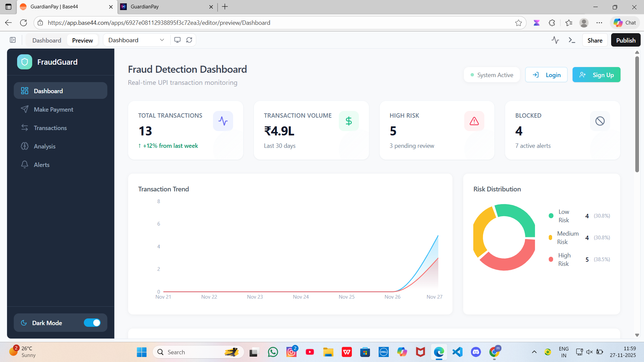Click the FraudGuard shield logo

[x=24, y=62]
